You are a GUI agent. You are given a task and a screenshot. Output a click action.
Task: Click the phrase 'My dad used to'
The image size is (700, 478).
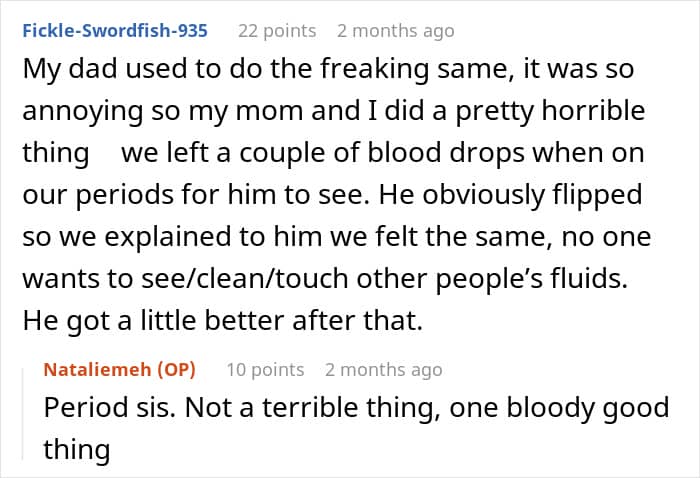click(x=101, y=70)
